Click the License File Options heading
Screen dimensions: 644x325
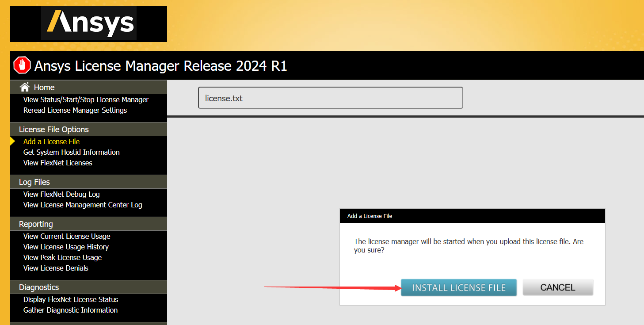pyautogui.click(x=54, y=129)
